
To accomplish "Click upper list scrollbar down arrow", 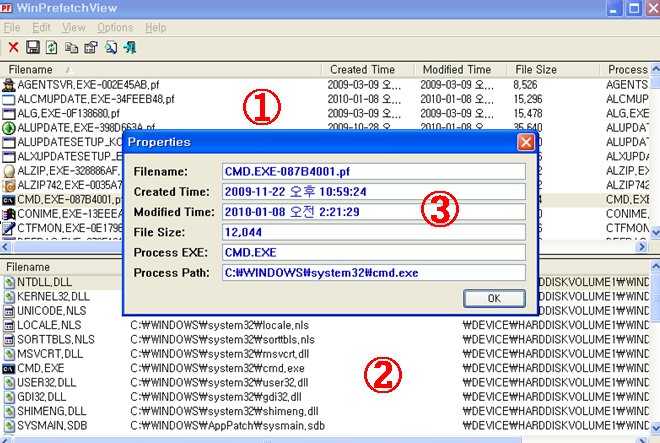I will (x=655, y=232).
